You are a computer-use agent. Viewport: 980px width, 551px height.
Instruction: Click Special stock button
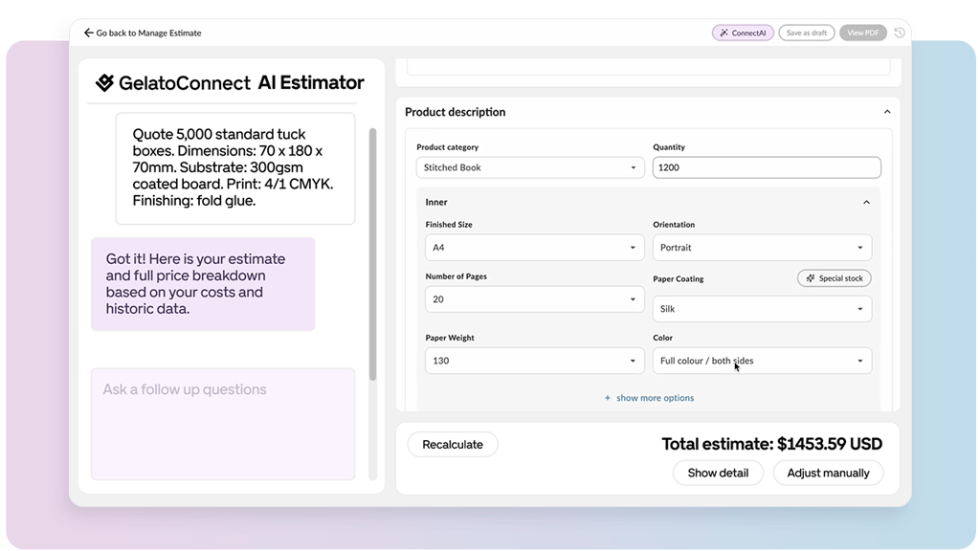point(835,278)
